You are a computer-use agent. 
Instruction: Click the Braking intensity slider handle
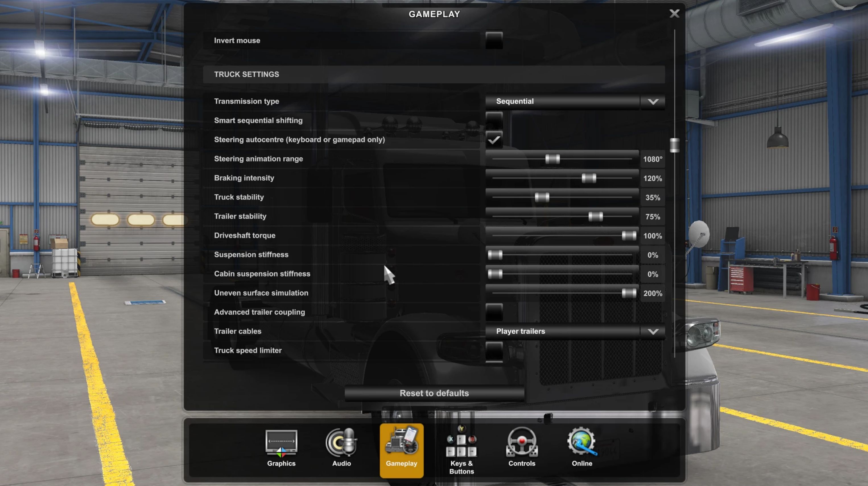[589, 178]
